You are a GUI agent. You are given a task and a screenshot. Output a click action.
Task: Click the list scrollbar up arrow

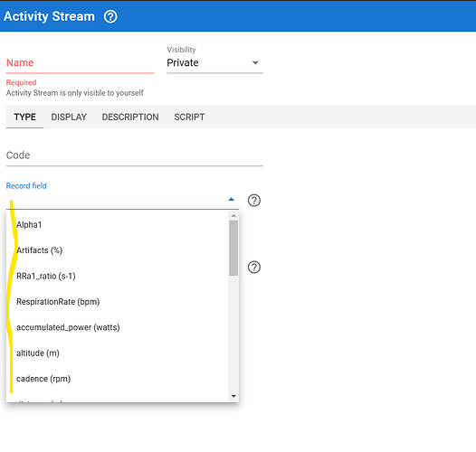click(233, 216)
